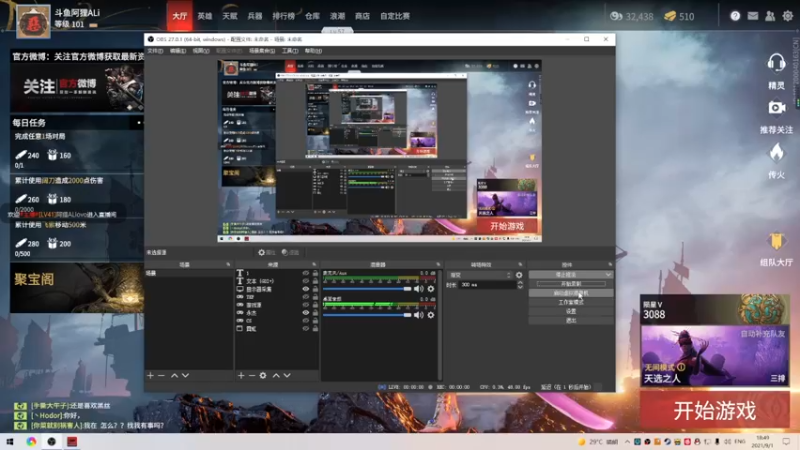
Task: Open scene transition properties gear
Action: click(x=519, y=275)
